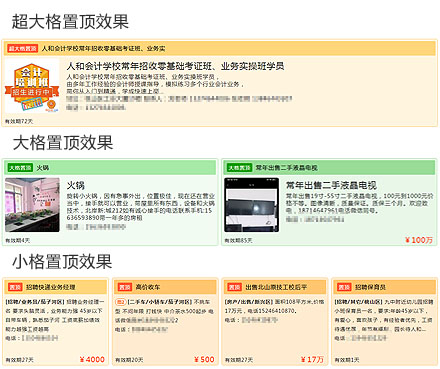The image size is (440, 369).
Task: Click the round orange icon in the 高价收车 description
Action: tap(120, 302)
